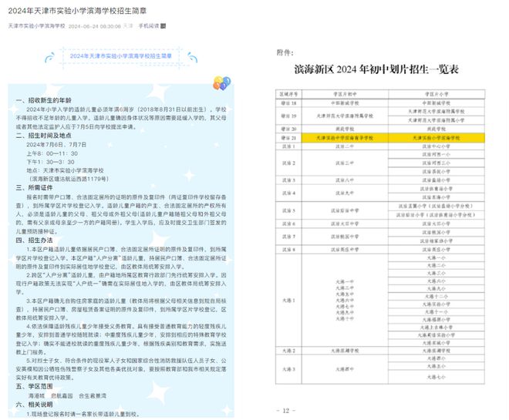This screenshot has width=509, height=420.
Task: Click the primary cell 大港十二小
Action: point(437,297)
